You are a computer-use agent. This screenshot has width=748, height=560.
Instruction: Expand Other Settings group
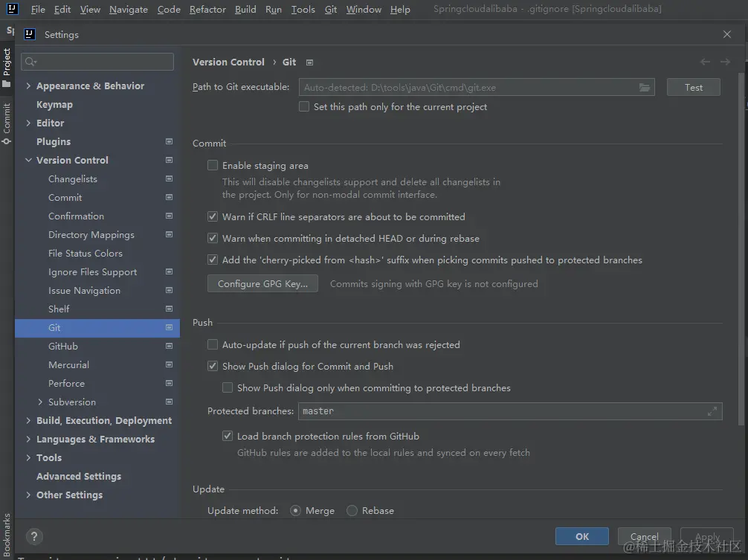click(28, 495)
